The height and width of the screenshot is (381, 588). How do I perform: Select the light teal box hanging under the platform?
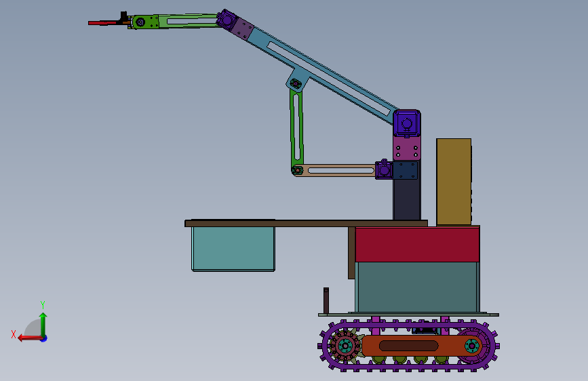pos(233,248)
